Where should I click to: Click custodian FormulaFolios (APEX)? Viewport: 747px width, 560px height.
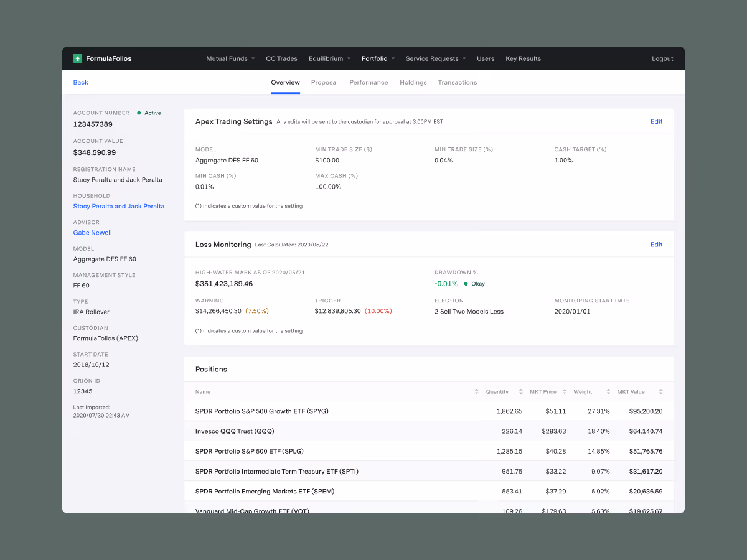point(106,338)
